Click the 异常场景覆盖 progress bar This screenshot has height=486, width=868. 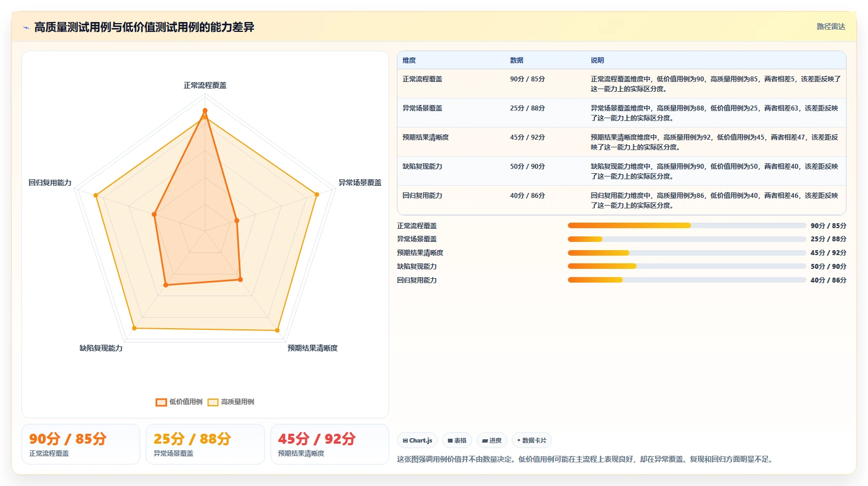[x=687, y=239]
